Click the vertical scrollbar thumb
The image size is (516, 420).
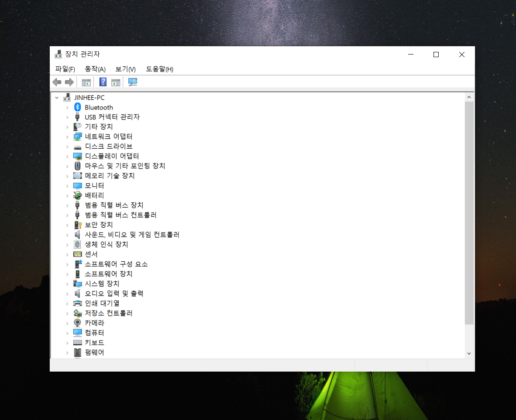click(x=469, y=213)
